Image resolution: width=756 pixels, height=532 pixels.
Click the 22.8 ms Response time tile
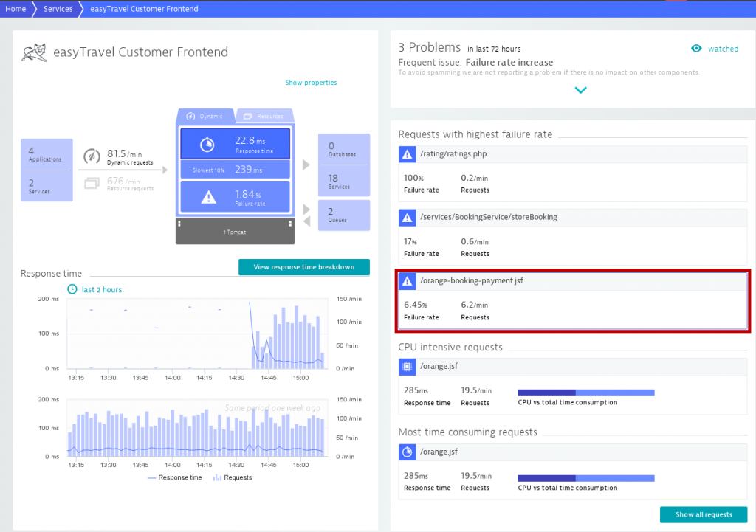pos(236,144)
